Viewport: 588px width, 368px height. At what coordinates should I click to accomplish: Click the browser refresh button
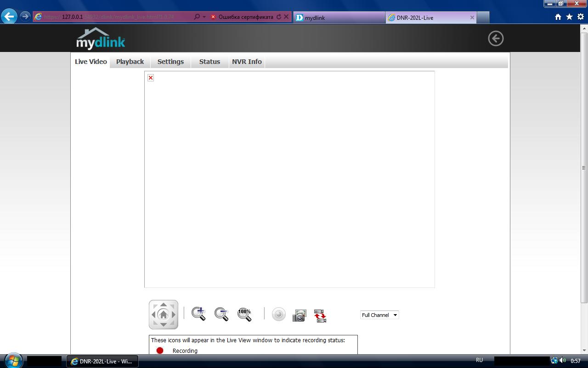tap(279, 17)
